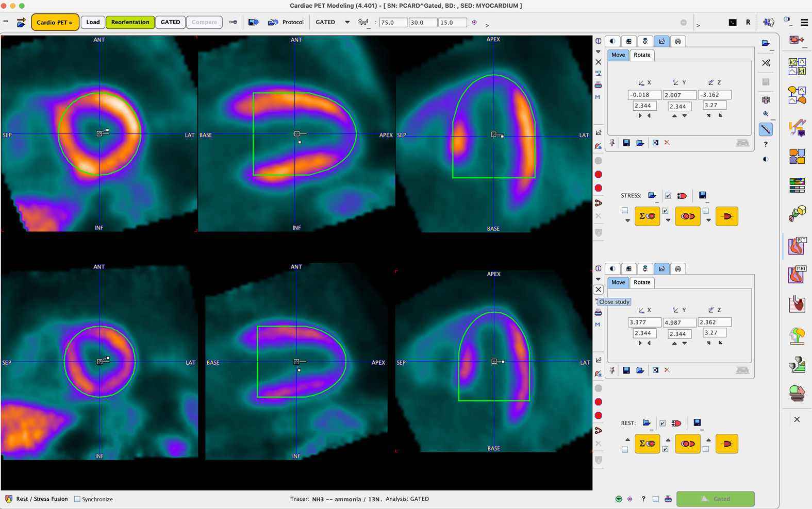Toggle STRESS checkbox beside heart-crop icon

coord(668,196)
